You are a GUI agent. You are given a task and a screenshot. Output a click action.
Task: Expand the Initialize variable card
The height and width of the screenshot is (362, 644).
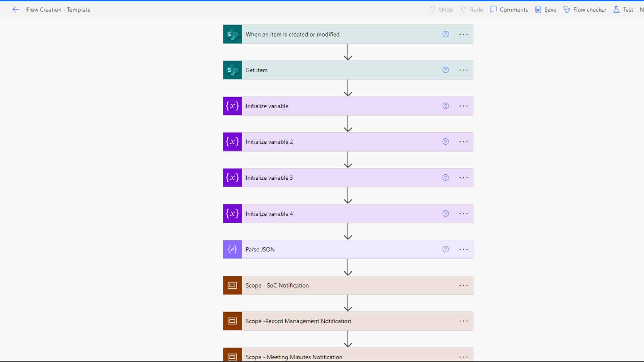348,106
